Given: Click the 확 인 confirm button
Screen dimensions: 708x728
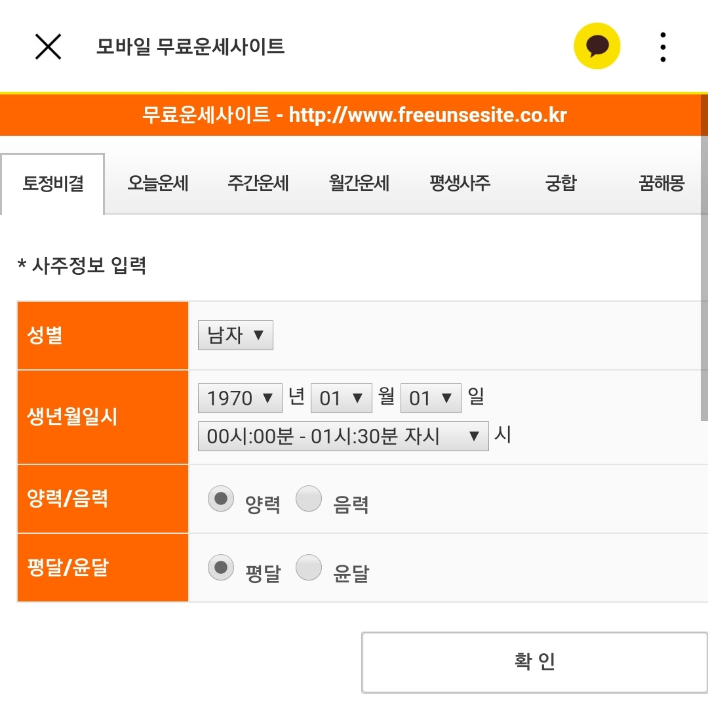Looking at the screenshot, I should tap(534, 662).
